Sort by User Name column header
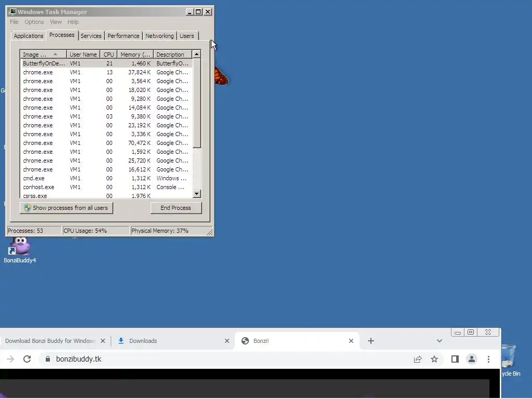Viewport: 532px width, 399px height. pyautogui.click(x=83, y=54)
